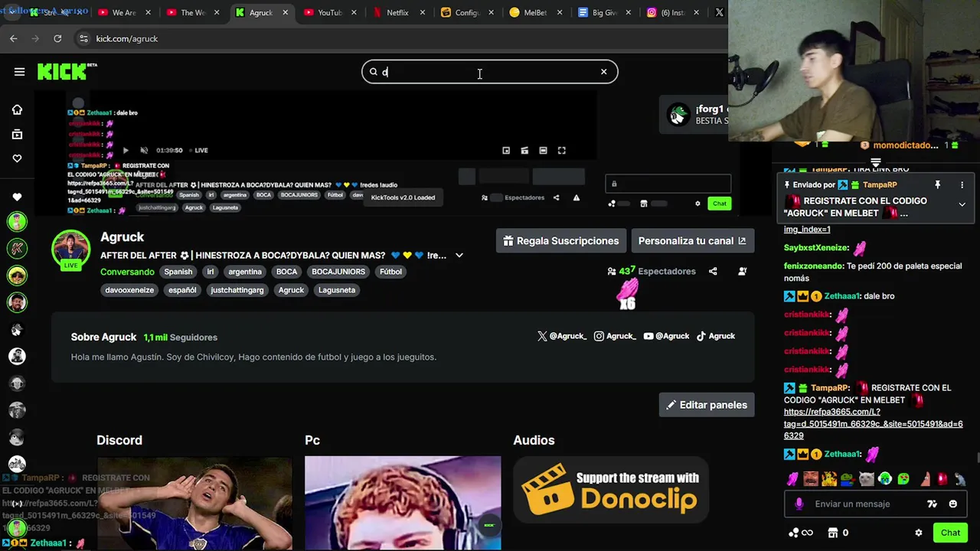Open the YouTube @Agruck link
This screenshot has height=551, width=980.
coord(666,336)
